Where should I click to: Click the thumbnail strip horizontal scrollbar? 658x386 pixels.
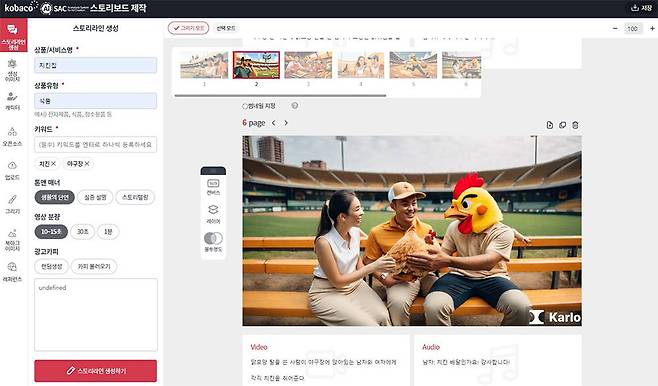coord(280,96)
